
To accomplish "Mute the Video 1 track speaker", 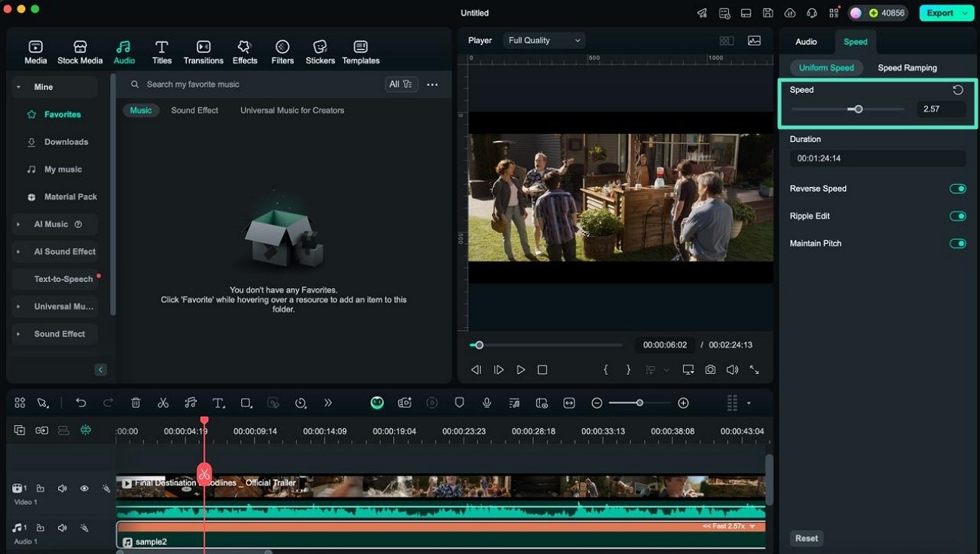I will point(63,488).
